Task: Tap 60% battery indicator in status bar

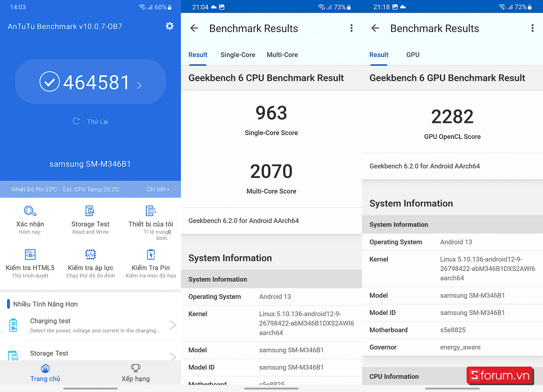Action: [x=163, y=7]
